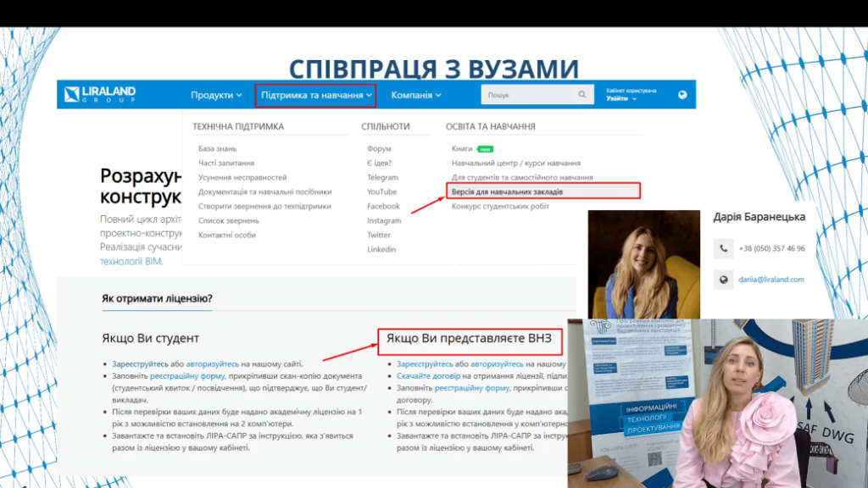Click the ОСВІТА ТА НАВЧАННЯ column heading
This screenshot has width=868, height=488.
(491, 127)
